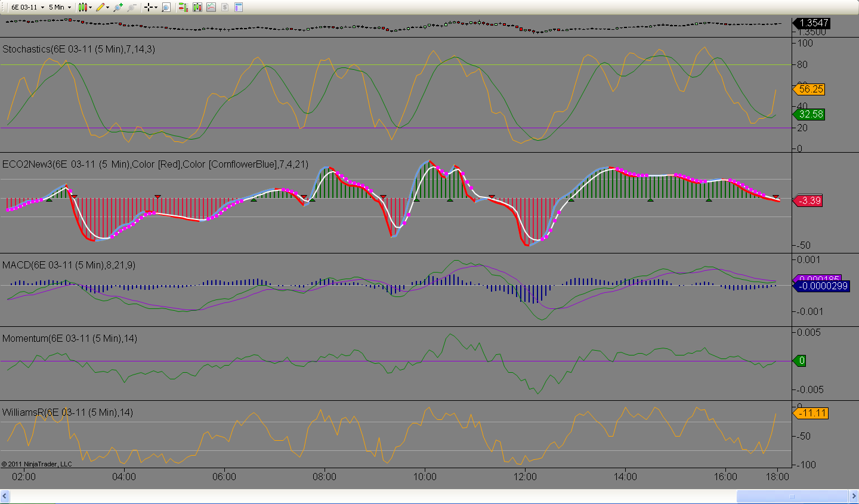Click the right scrollbar arrow
The image size is (859, 504).
[x=854, y=496]
